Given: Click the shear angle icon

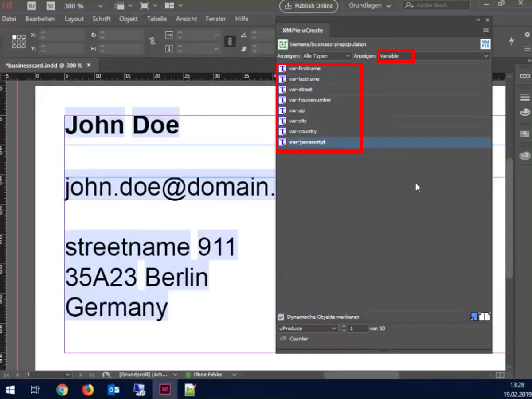Looking at the screenshot, I should tap(244, 48).
